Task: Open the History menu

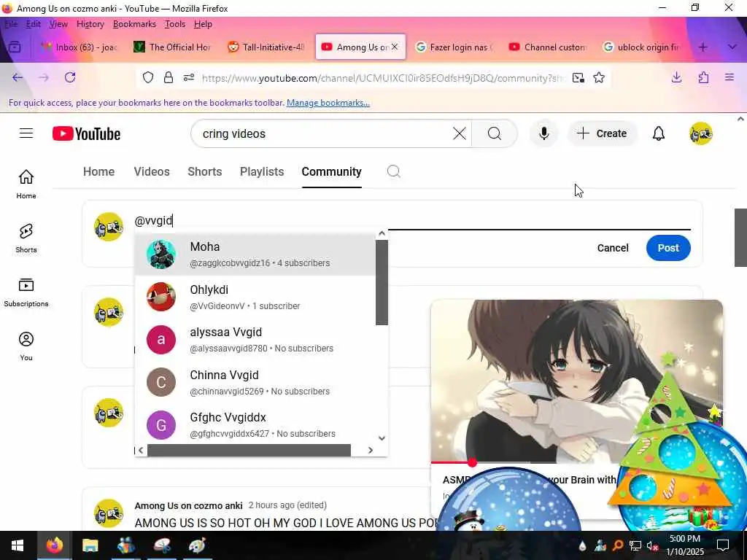Action: point(90,24)
